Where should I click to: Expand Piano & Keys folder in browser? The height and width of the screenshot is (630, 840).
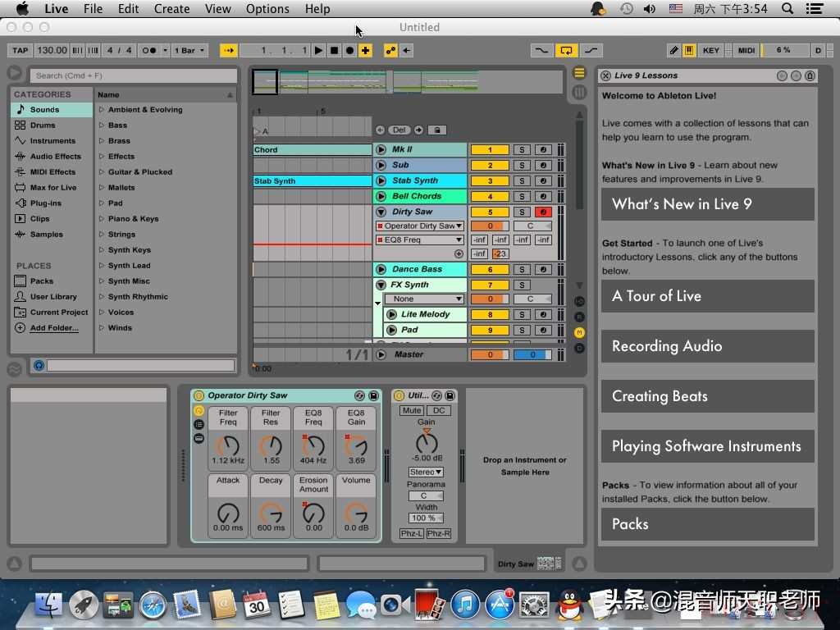pos(102,219)
